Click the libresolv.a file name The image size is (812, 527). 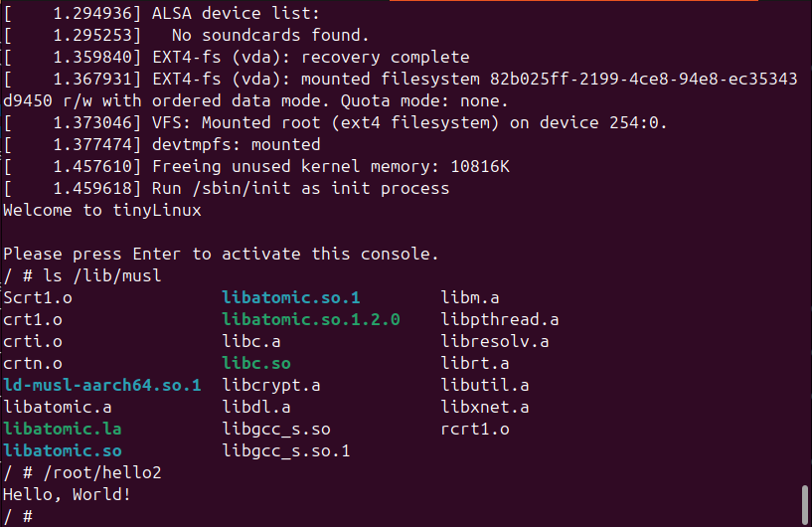click(x=495, y=341)
